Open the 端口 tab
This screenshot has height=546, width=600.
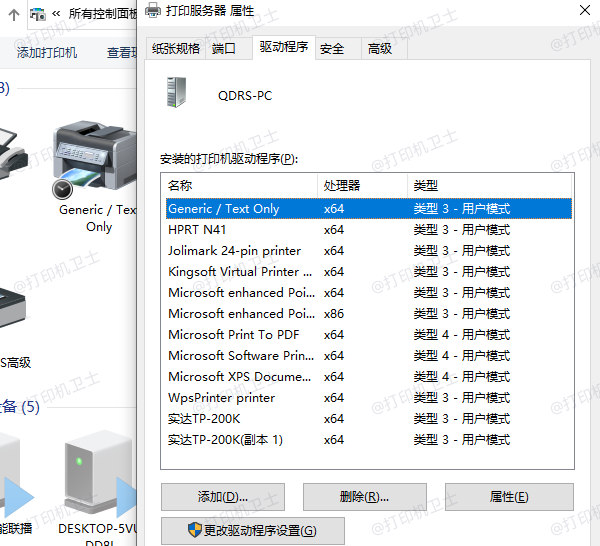point(224,48)
